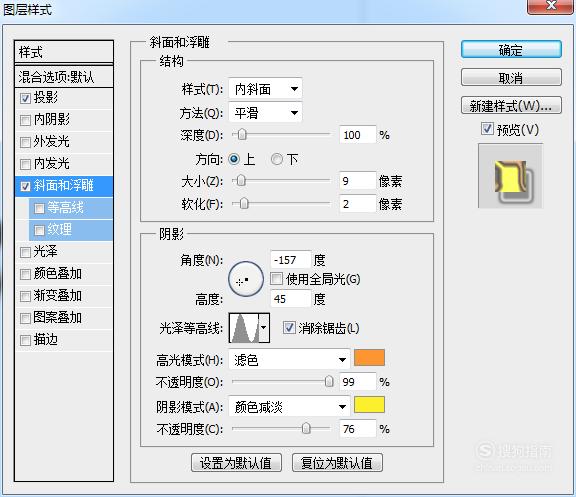Open the 样式(T) 内斜面 dropdown
Viewport: 576px width, 497px height.
(x=265, y=89)
